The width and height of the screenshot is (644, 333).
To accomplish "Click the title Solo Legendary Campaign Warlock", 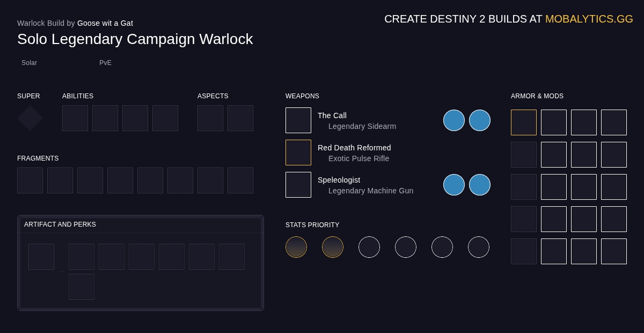I will 135,39.
